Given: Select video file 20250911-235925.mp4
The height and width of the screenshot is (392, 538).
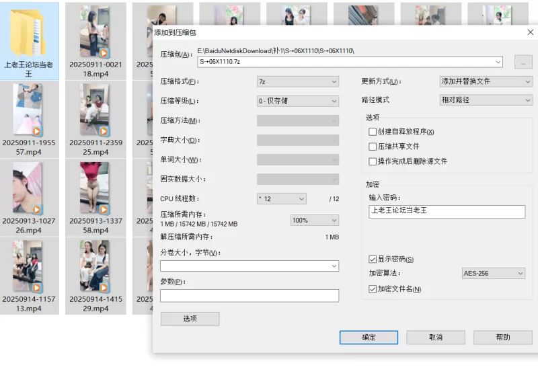Looking at the screenshot, I should [95, 120].
